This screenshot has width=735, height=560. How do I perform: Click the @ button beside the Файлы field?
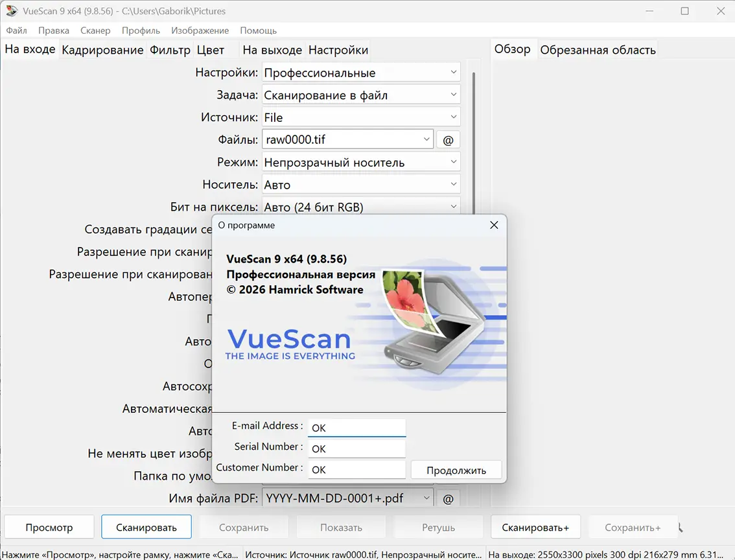448,139
